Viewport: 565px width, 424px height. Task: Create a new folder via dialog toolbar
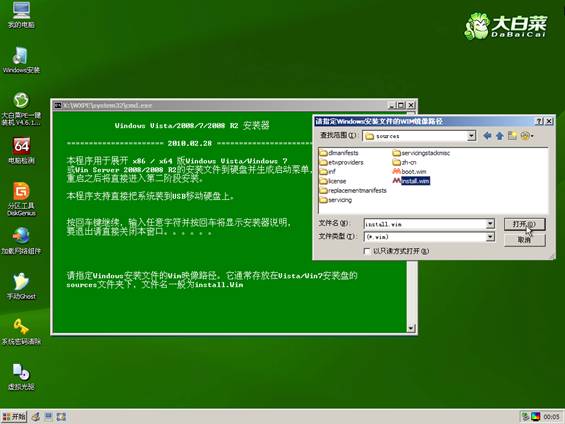pyautogui.click(x=512, y=136)
